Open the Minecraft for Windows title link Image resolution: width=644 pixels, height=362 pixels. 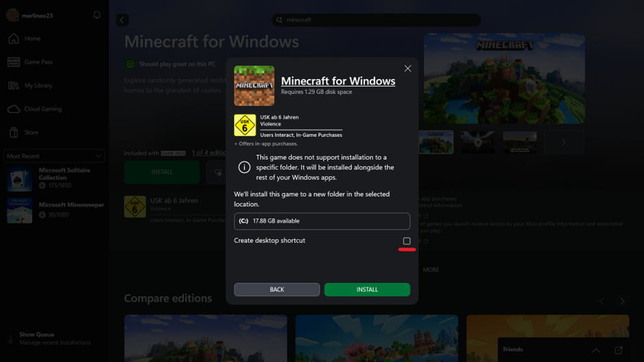[x=338, y=81]
